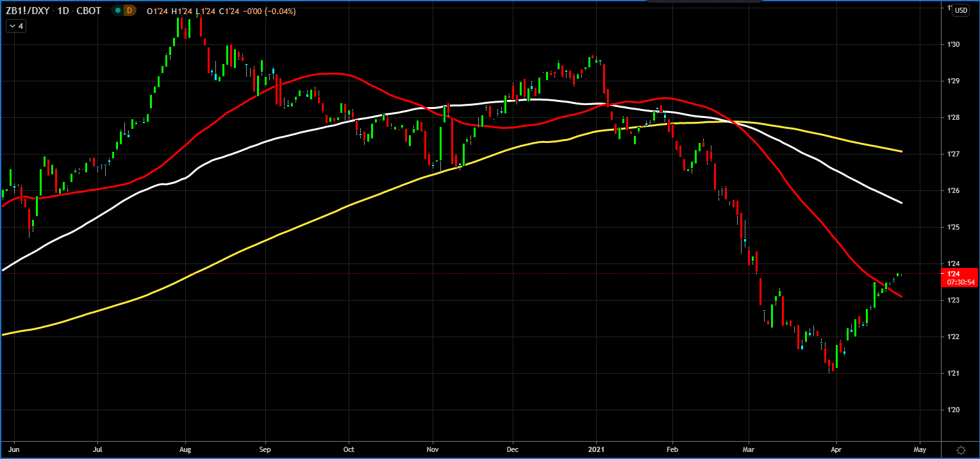This screenshot has width=980, height=459.
Task: Click the 2021 label on time axis
Action: [x=597, y=449]
